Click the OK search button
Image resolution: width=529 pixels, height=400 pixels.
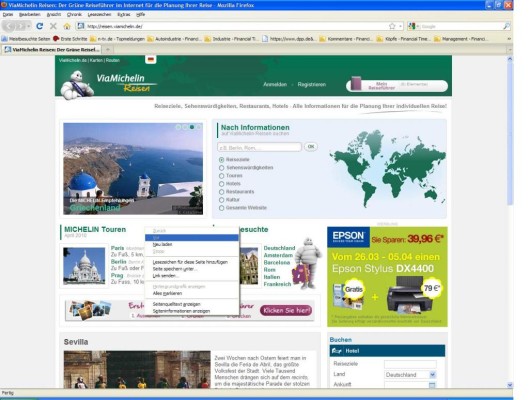[x=311, y=147]
